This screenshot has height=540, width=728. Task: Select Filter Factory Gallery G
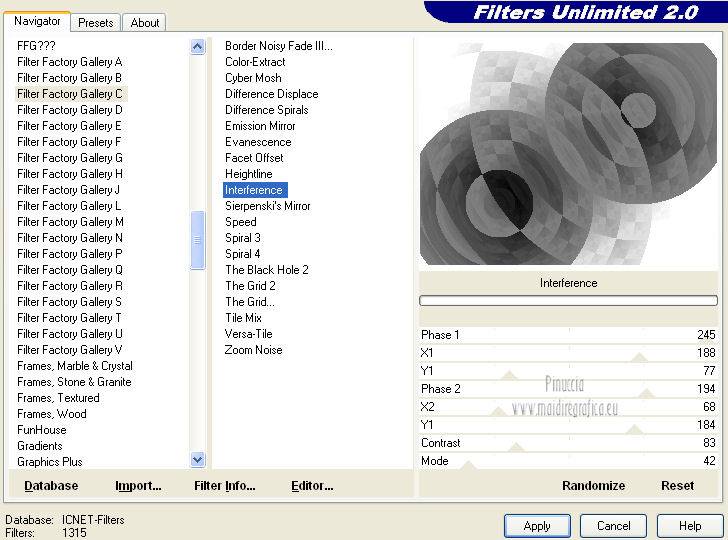click(70, 158)
